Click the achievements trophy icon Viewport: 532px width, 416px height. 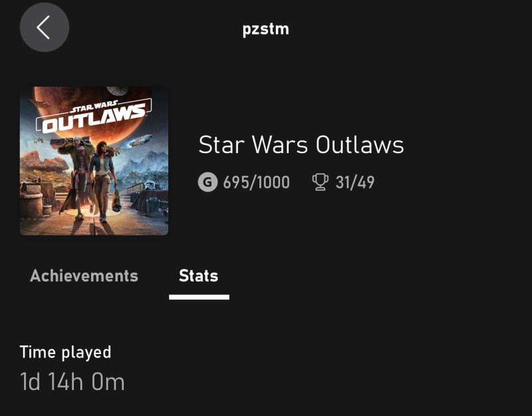pos(321,182)
